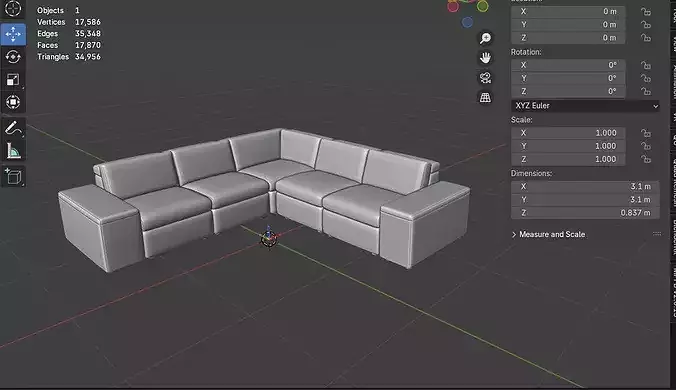Select the Cursor tool at toolbar top

(13, 8)
